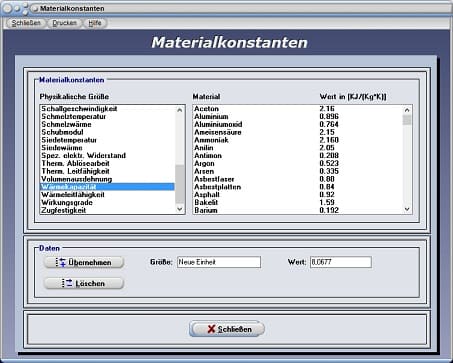Click into the Wert input field

click(341, 262)
